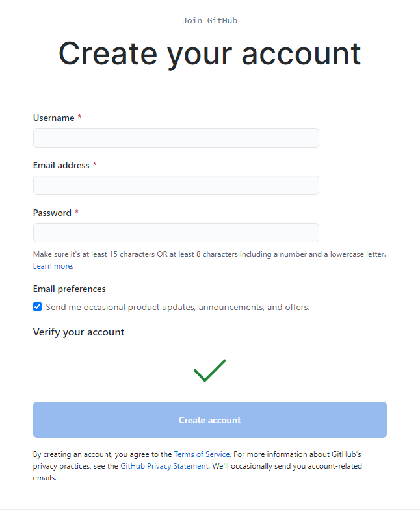Click inside the Username input field
The height and width of the screenshot is (511, 420).
176,138
